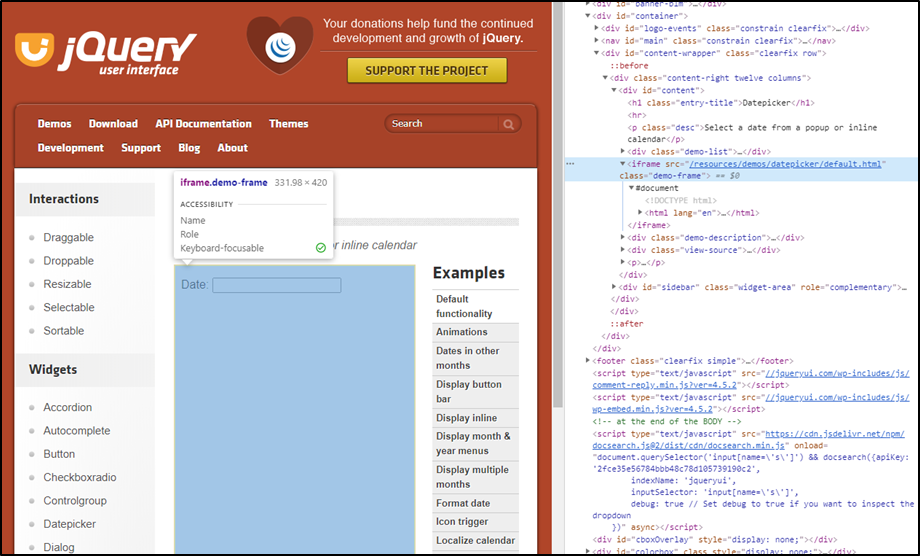The image size is (920, 556).
Task: Select the Display button bar example
Action: pos(475,391)
